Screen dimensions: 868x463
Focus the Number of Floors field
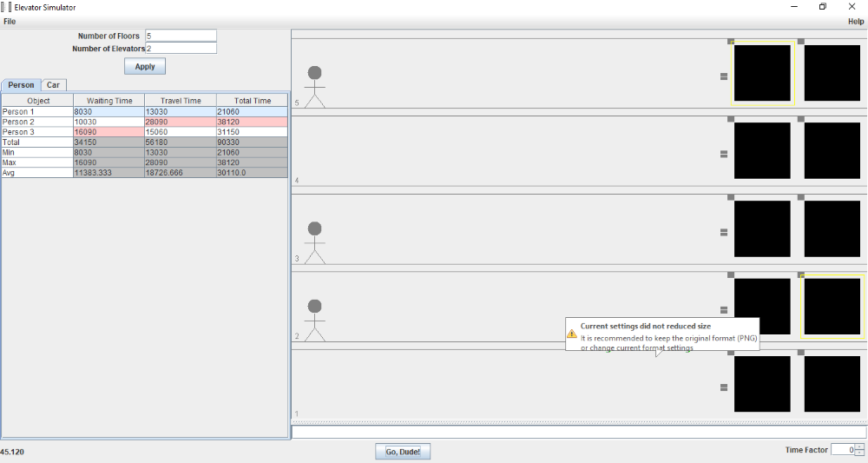tap(181, 36)
